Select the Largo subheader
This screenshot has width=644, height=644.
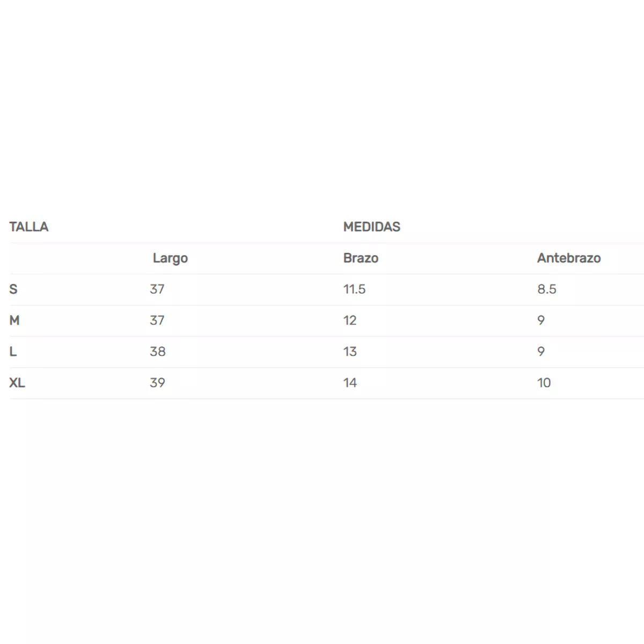pyautogui.click(x=170, y=259)
